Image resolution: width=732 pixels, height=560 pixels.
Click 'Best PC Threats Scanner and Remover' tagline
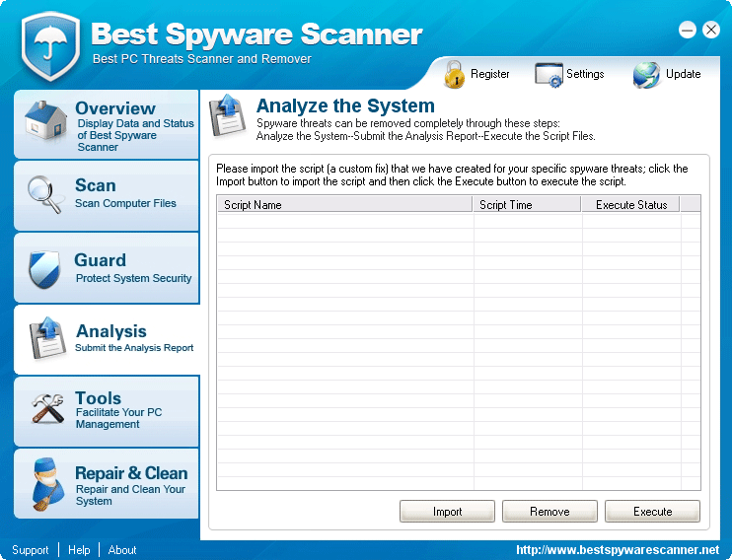pos(201,59)
